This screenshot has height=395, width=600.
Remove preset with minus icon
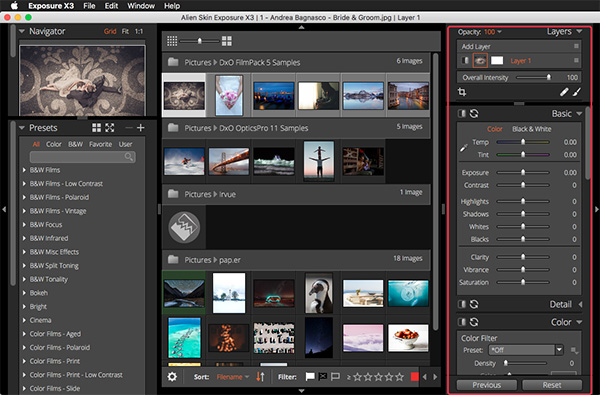pos(129,127)
